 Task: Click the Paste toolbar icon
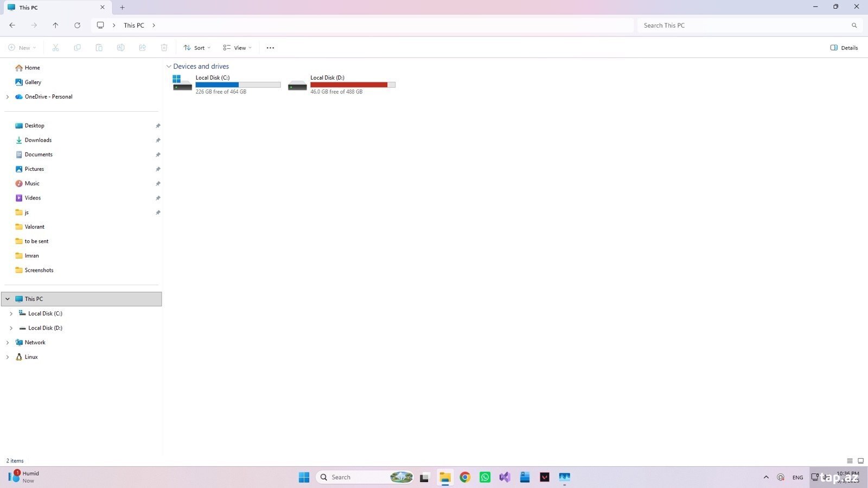pos(99,48)
